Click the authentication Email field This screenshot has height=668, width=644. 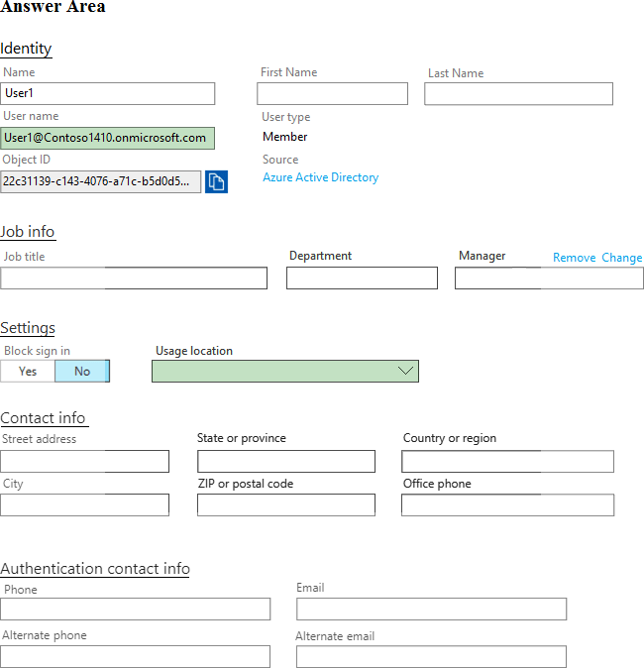[x=431, y=609]
